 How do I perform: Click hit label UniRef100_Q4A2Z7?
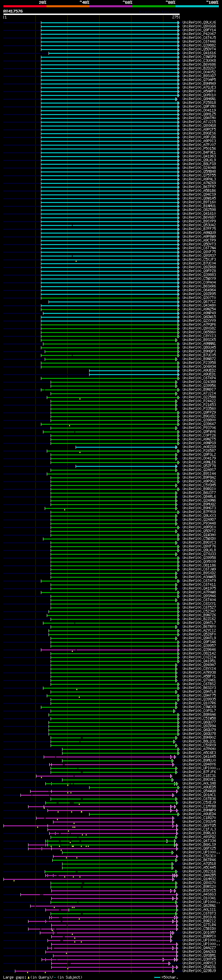click(x=199, y=948)
